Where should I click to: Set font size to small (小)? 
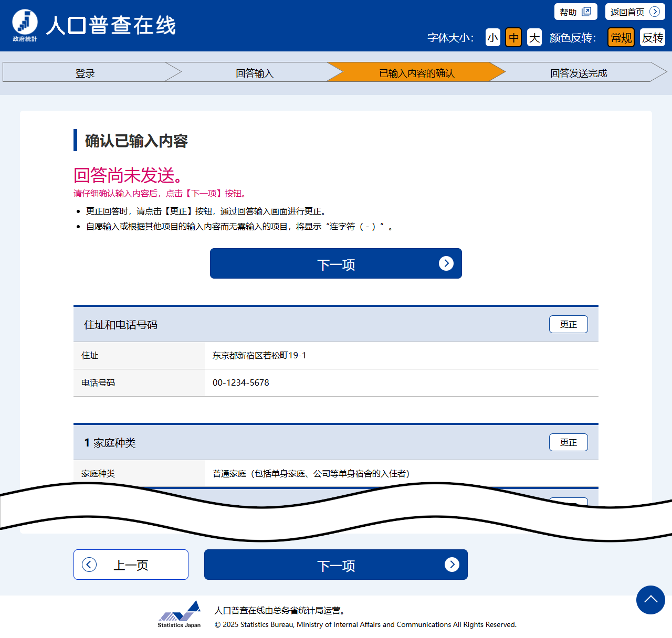tap(492, 38)
